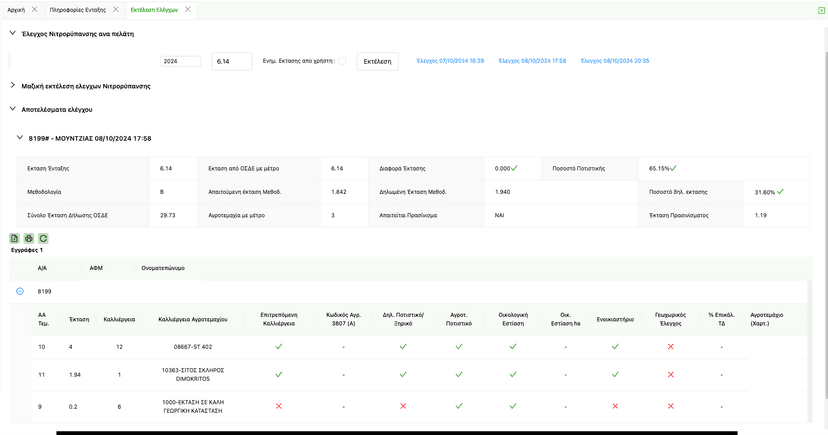
Task: Click row 9 Οικολογική Εστίαση check mark
Action: (x=513, y=406)
